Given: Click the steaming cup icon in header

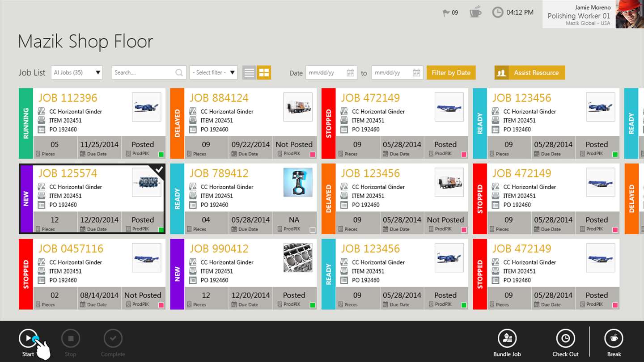Looking at the screenshot, I should (x=475, y=12).
